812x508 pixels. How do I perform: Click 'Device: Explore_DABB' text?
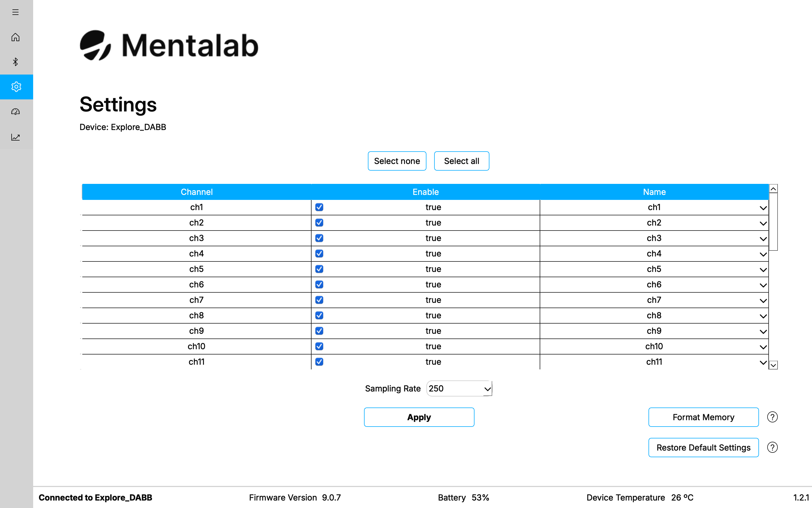click(x=123, y=127)
